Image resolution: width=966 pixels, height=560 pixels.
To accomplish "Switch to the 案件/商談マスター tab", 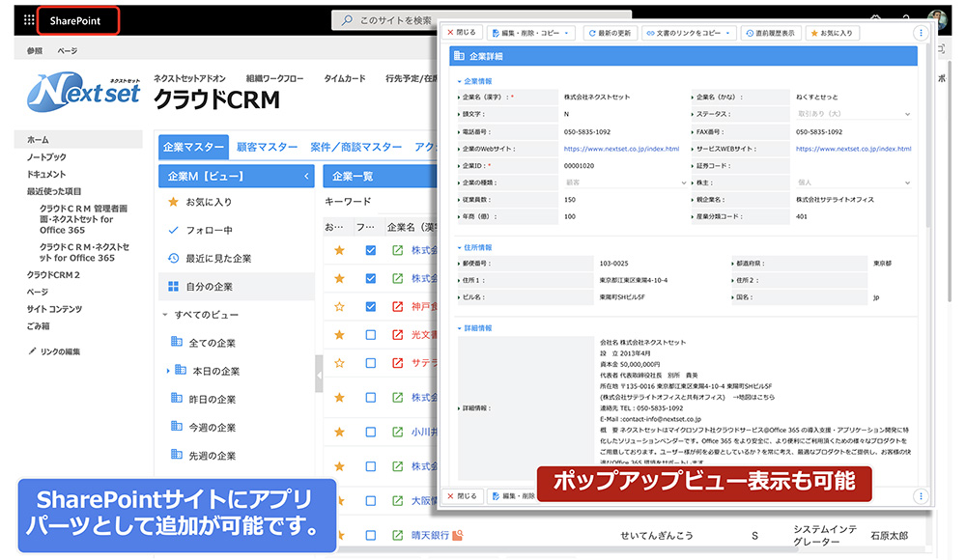I will [x=356, y=147].
